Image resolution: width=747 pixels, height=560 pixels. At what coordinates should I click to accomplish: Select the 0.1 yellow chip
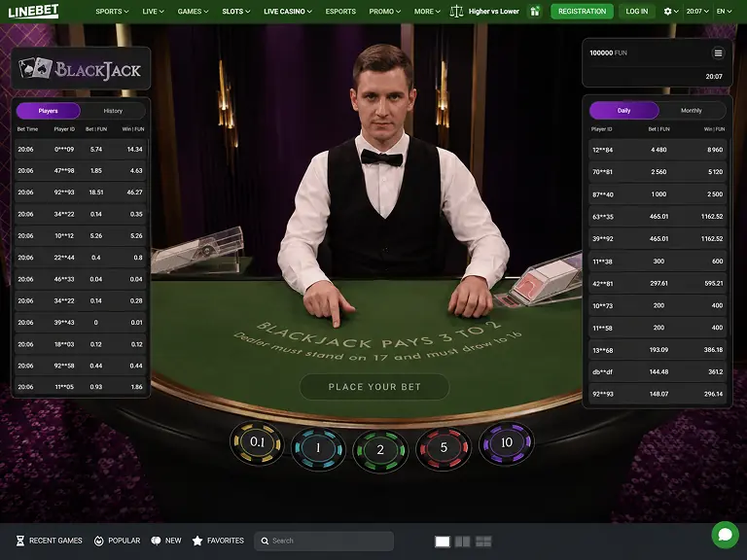click(257, 442)
